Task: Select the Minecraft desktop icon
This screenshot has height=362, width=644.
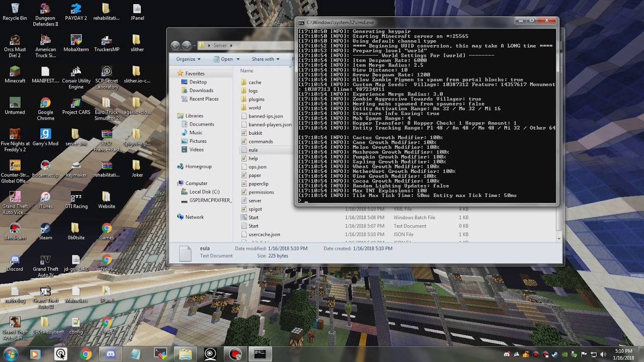Action: coord(15,74)
